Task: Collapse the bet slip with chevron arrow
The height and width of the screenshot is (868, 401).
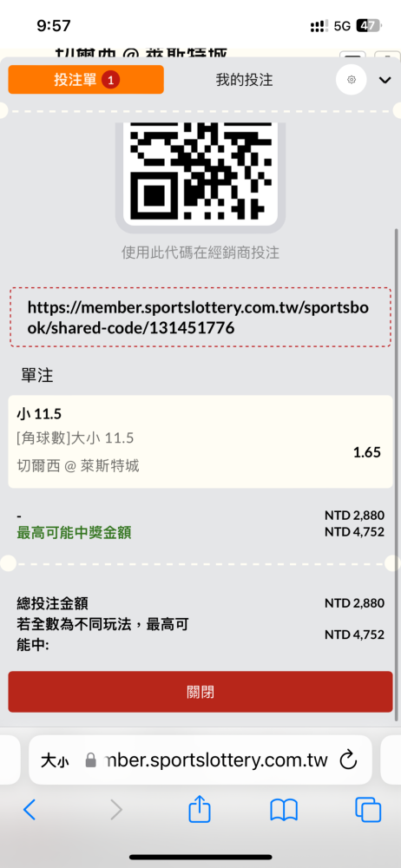Action: coord(385,80)
